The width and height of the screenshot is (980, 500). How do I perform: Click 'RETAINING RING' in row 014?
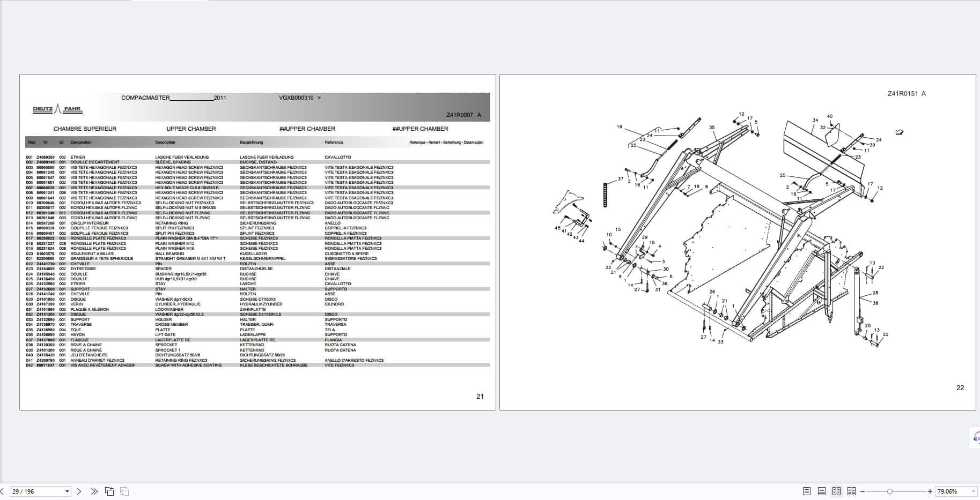pos(172,223)
